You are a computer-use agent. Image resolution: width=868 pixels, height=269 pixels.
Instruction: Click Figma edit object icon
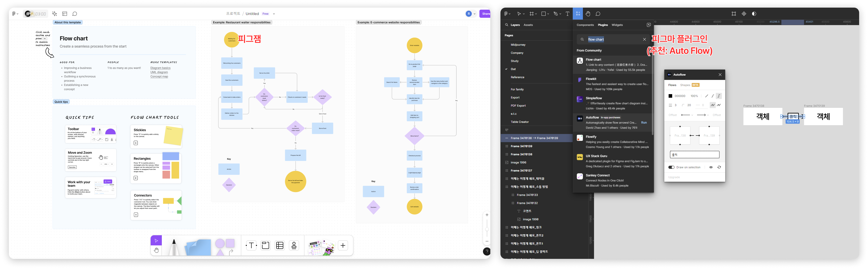[x=734, y=14]
